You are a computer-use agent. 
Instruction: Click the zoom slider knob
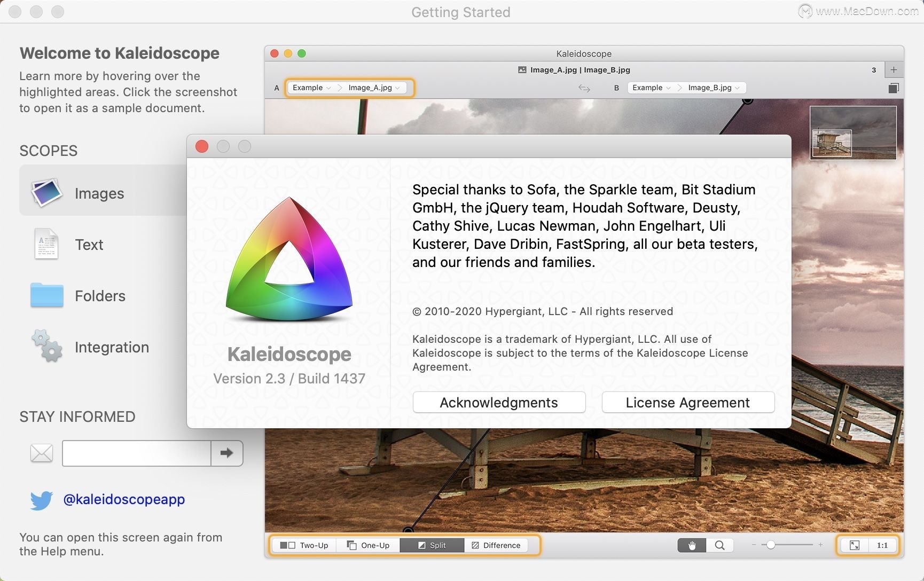[x=771, y=545]
